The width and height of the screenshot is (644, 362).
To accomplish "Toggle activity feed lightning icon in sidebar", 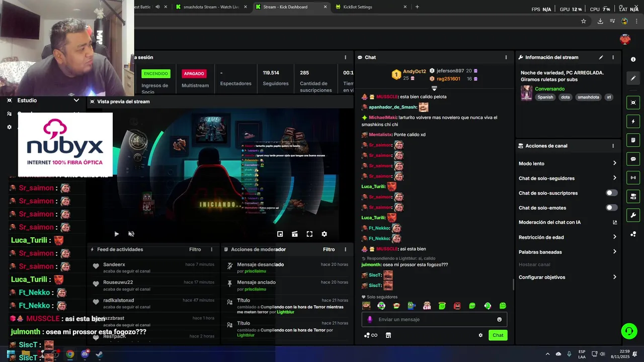I will 633,121.
